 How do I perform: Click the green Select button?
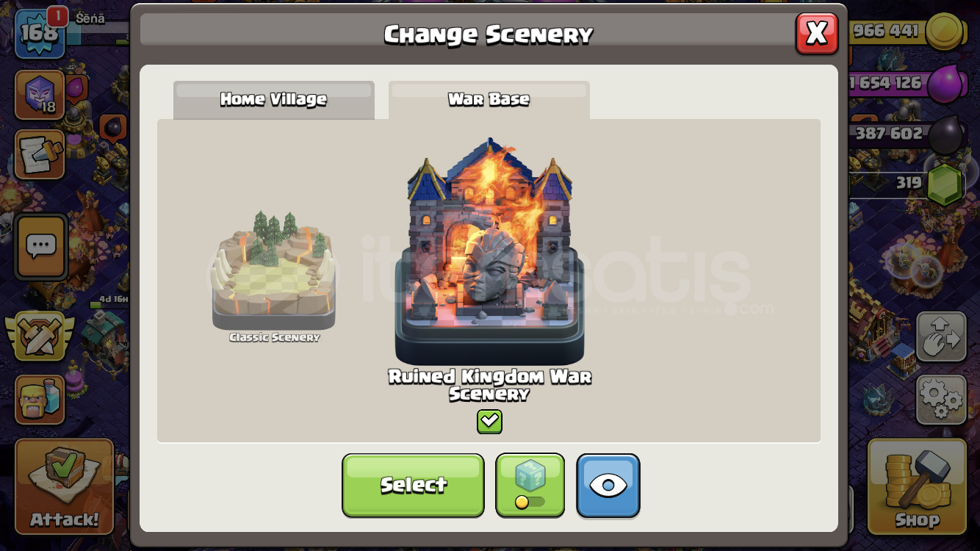click(x=413, y=486)
